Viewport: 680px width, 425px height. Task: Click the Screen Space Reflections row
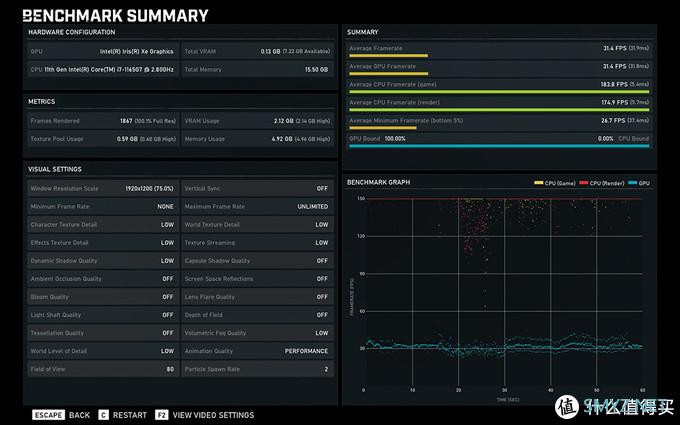pyautogui.click(x=258, y=278)
